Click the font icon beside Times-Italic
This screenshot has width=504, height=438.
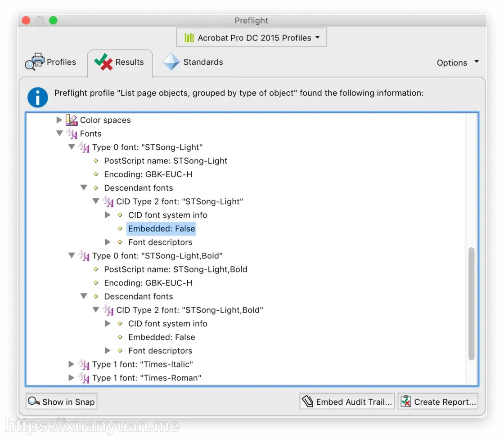tap(84, 364)
